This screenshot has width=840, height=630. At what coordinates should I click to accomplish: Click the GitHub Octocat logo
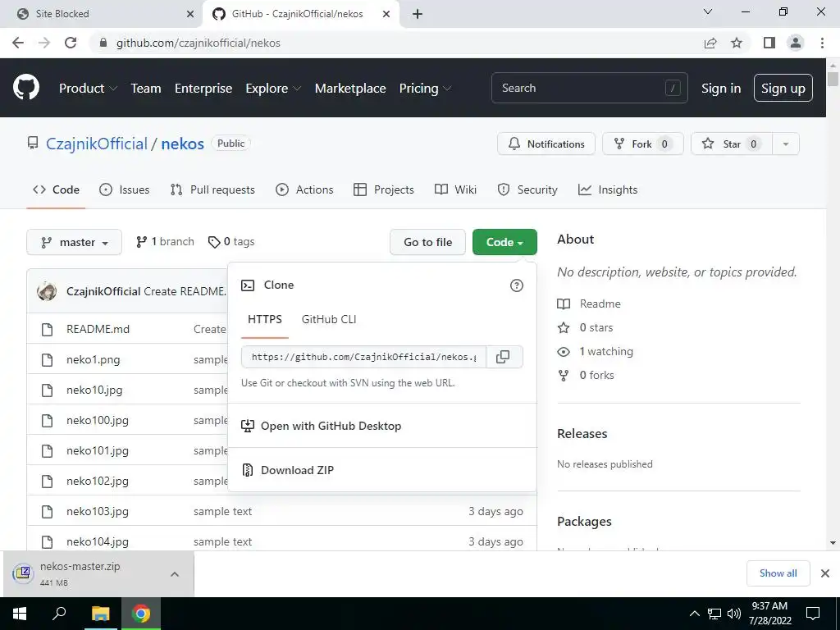click(25, 87)
